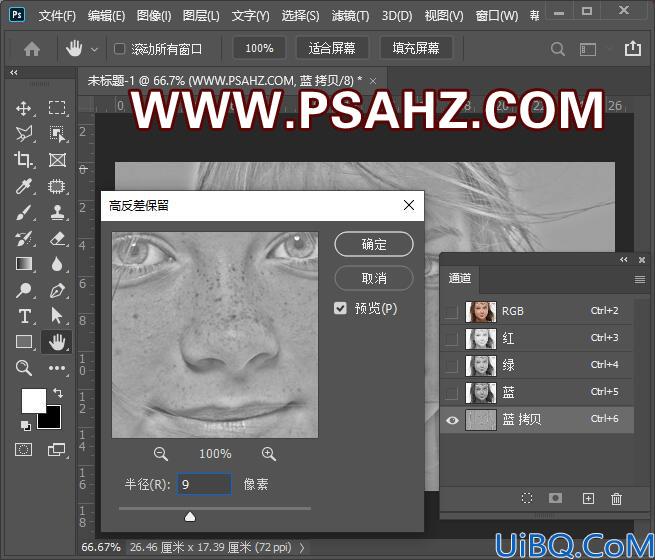Show the Red channel visibility
This screenshot has width=655, height=560.
(452, 339)
